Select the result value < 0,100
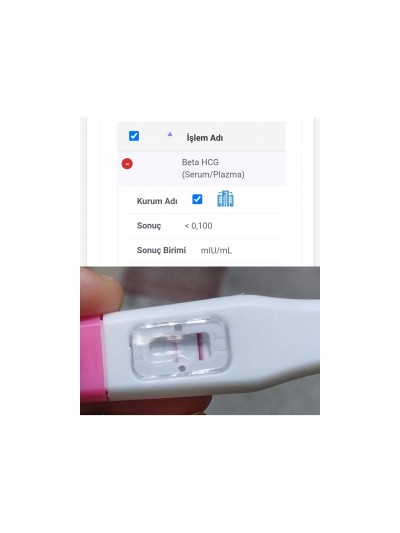 tap(198, 226)
